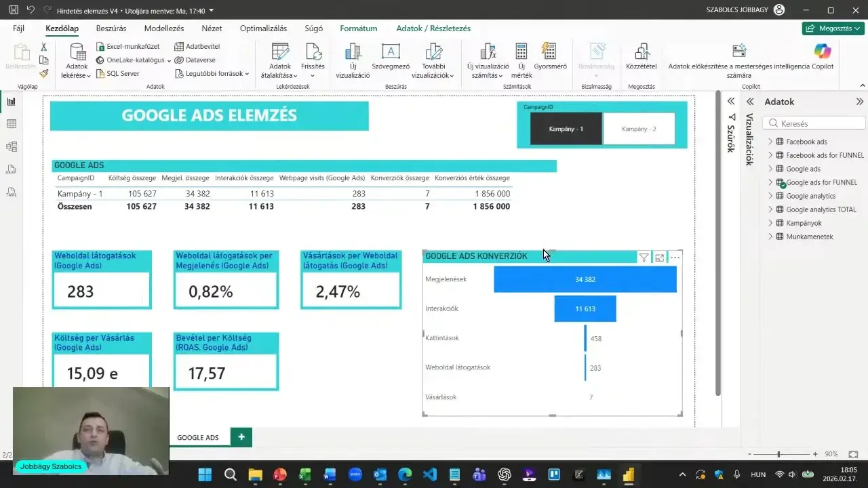
Task: Click the Új mérték calculator icon
Action: (521, 52)
